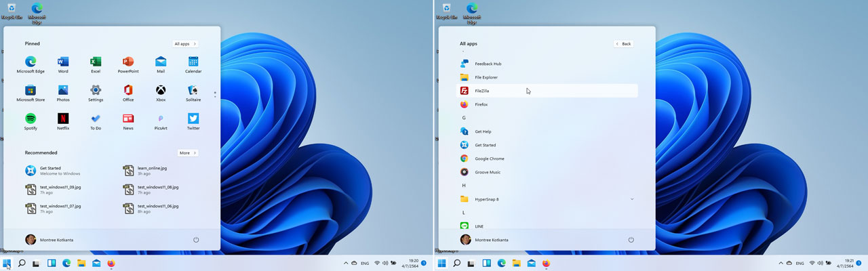868x271 pixels.
Task: Launch the Photos app
Action: coord(63,93)
